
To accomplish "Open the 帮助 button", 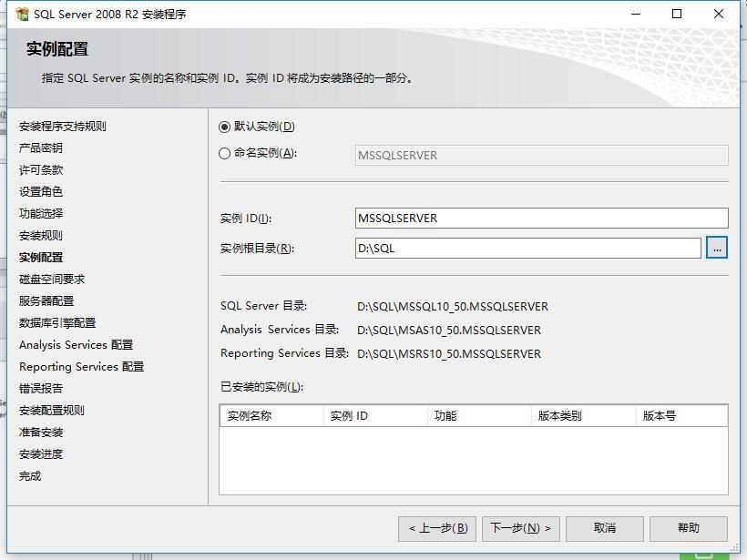I will tap(689, 528).
